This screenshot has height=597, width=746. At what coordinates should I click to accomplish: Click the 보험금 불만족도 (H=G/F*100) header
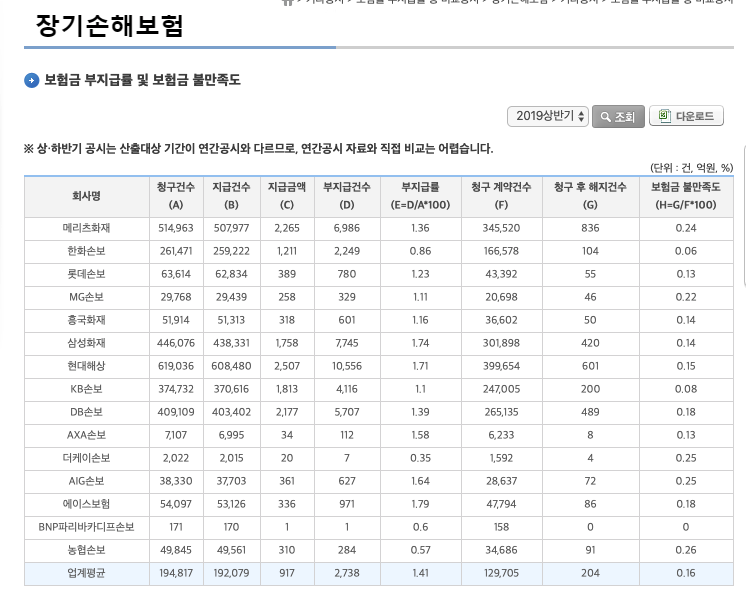686,196
